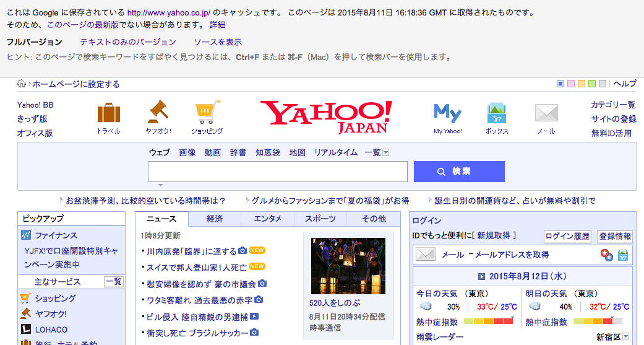Select the gray theme color swatch
This screenshot has height=345, width=644.
(x=603, y=84)
